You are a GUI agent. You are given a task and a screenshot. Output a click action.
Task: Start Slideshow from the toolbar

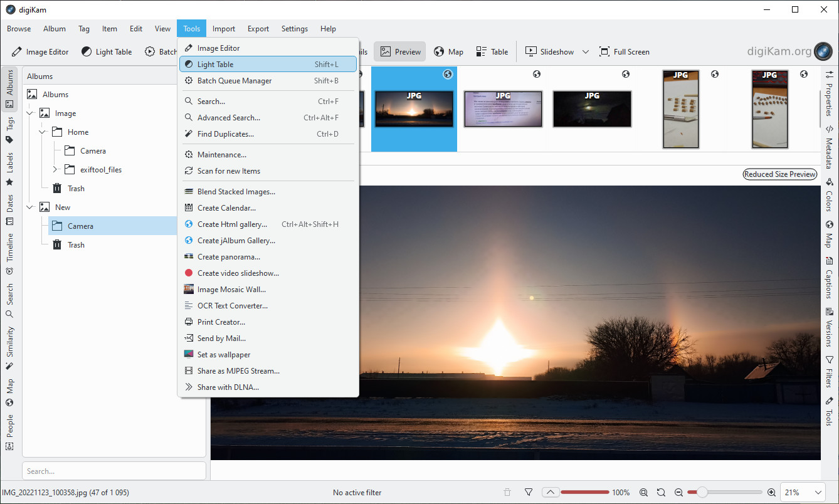pyautogui.click(x=550, y=52)
